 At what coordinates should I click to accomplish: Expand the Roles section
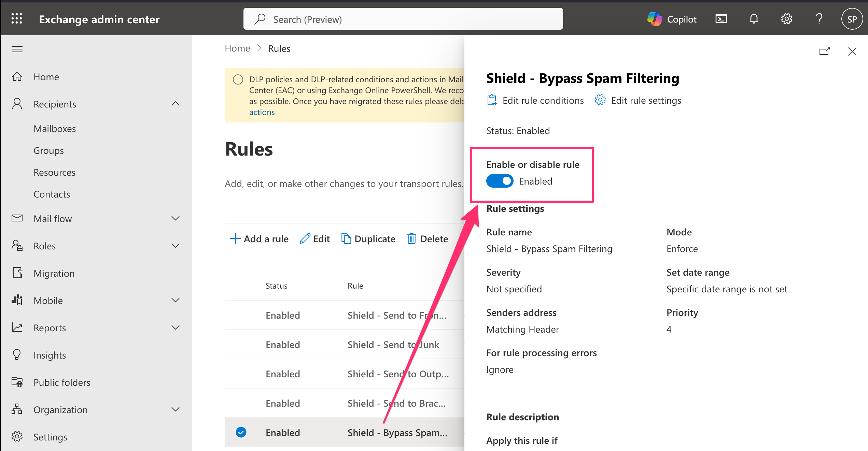176,246
